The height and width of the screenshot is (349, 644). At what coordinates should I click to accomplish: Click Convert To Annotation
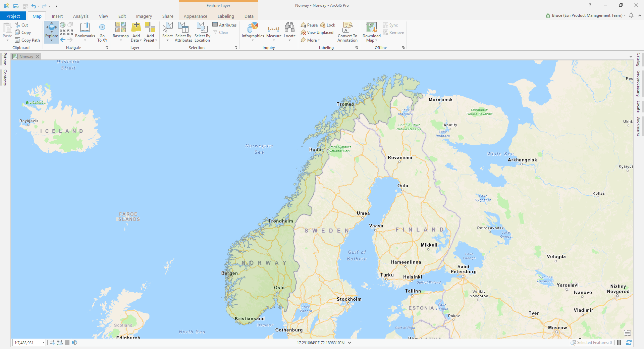click(347, 32)
